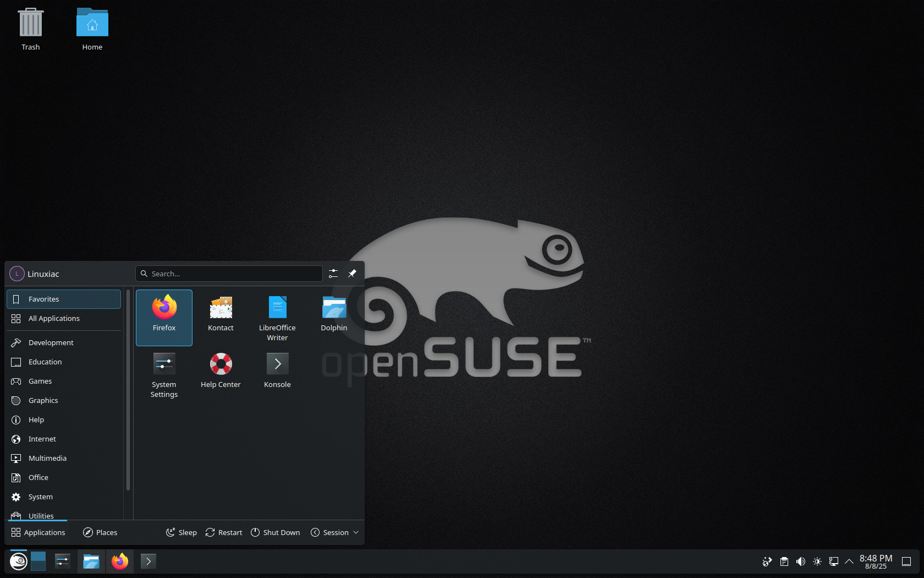Open the brightness tray icon
Viewport: 924px width, 578px height.
[x=817, y=561]
